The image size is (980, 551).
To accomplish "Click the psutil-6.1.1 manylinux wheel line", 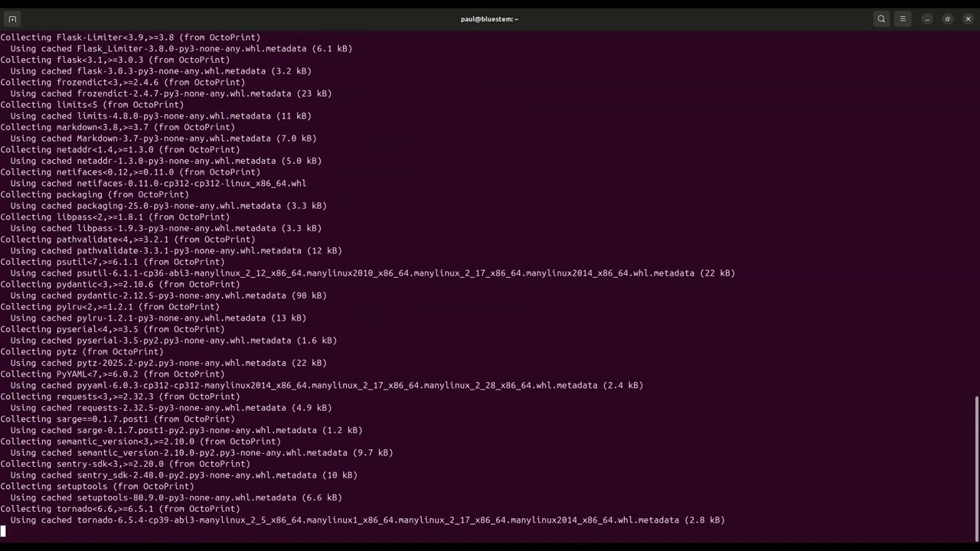I will (x=373, y=273).
